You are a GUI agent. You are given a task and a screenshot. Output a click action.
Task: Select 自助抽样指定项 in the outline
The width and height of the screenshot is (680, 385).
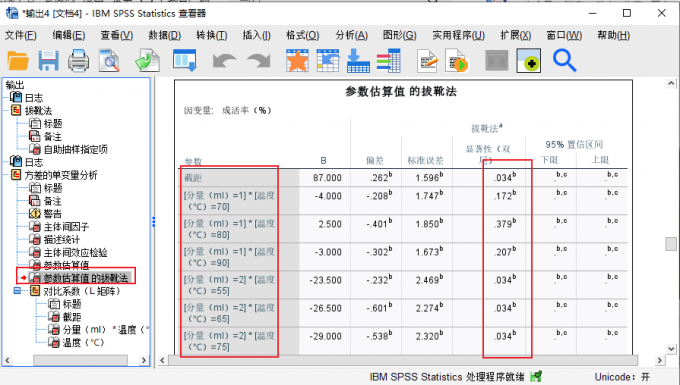click(75, 150)
